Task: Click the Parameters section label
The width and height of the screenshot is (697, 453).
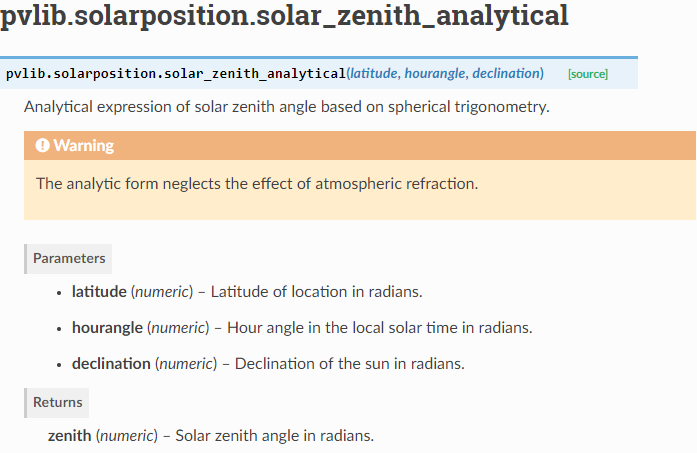Action: click(x=69, y=258)
